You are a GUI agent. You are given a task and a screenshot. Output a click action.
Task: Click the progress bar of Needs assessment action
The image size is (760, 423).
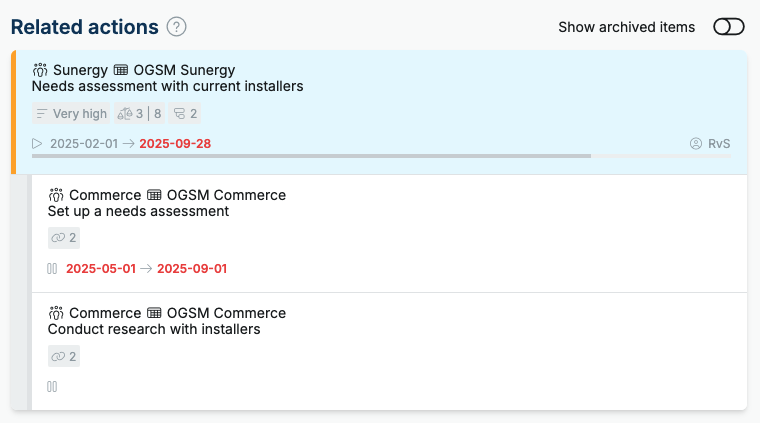pyautogui.click(x=381, y=156)
